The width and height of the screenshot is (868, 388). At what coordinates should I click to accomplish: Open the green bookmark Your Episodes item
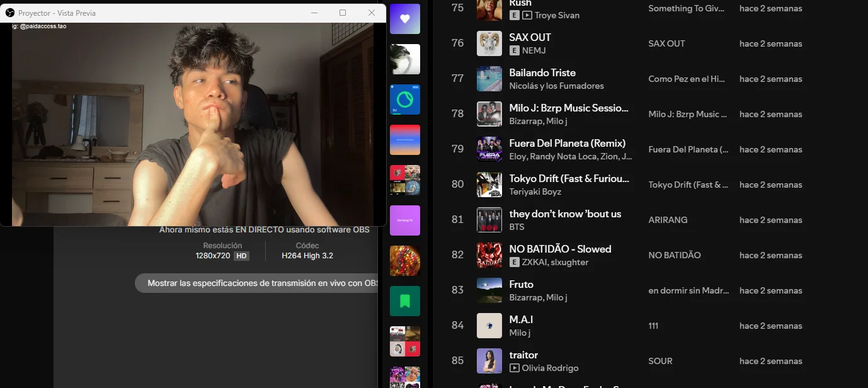(x=405, y=301)
